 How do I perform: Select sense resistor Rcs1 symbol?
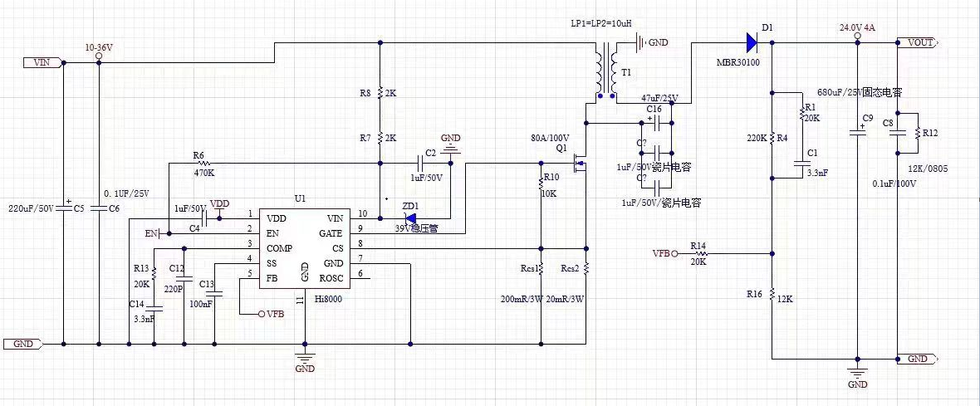coord(541,270)
